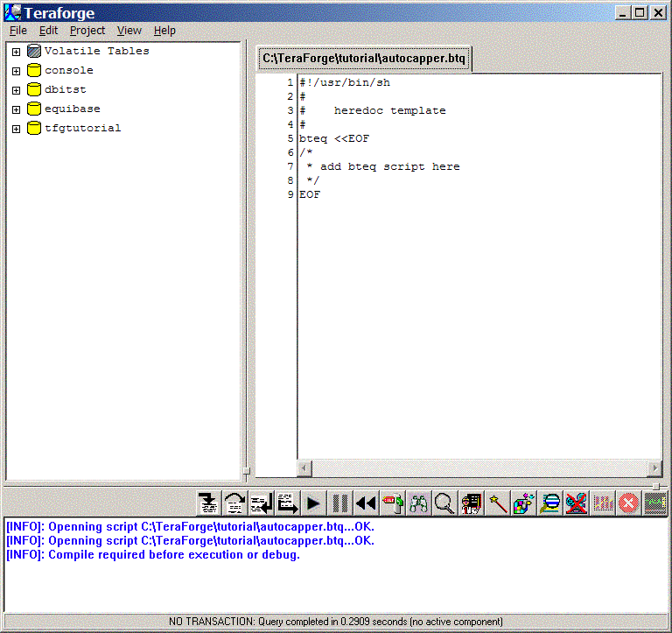This screenshot has height=633, width=672.
Task: Click the step-return arrow icon
Action: (261, 503)
